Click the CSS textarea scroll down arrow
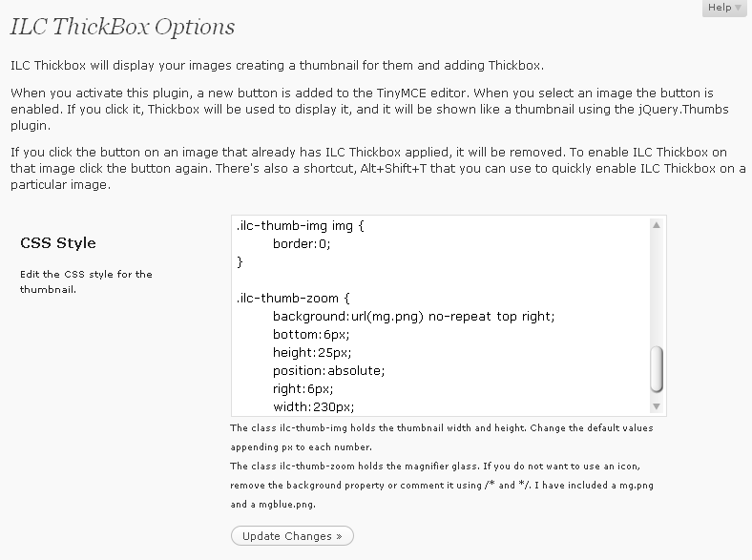The height and width of the screenshot is (560, 752). [x=657, y=406]
